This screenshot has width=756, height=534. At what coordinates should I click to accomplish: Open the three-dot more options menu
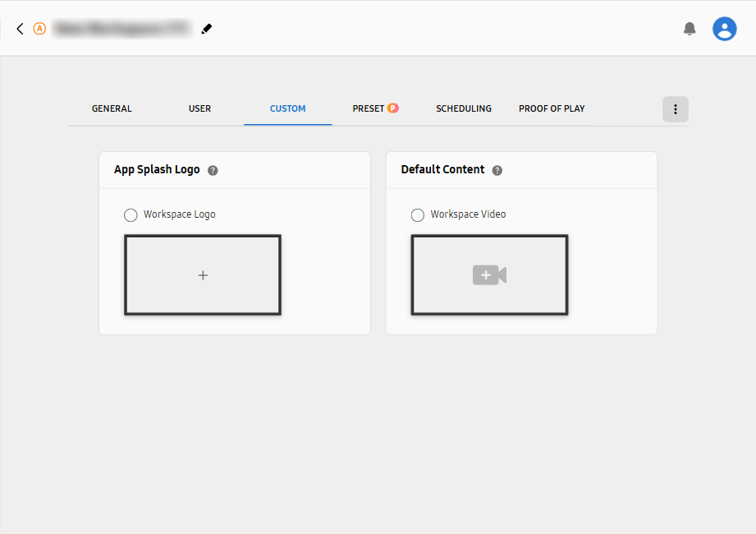pos(675,109)
